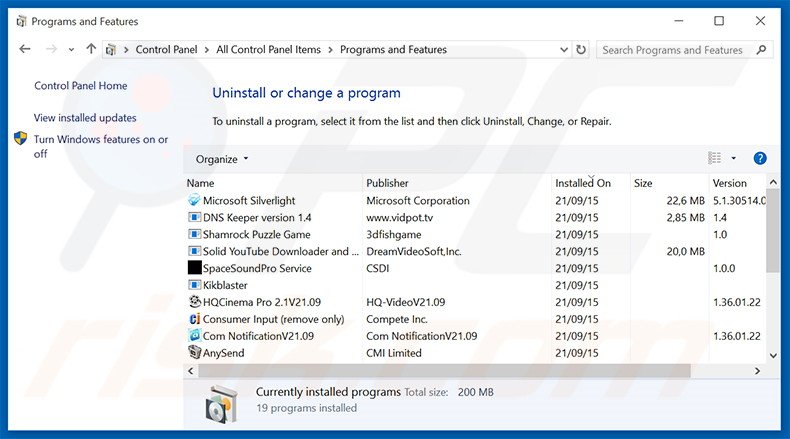Click the change view icon
Viewport: 790px width, 439px height.
tap(714, 158)
